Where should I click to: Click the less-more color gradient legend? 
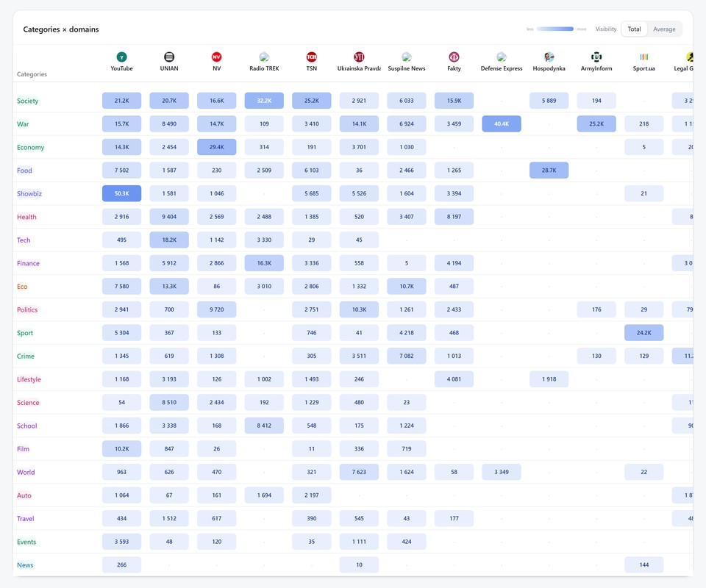pyautogui.click(x=555, y=29)
